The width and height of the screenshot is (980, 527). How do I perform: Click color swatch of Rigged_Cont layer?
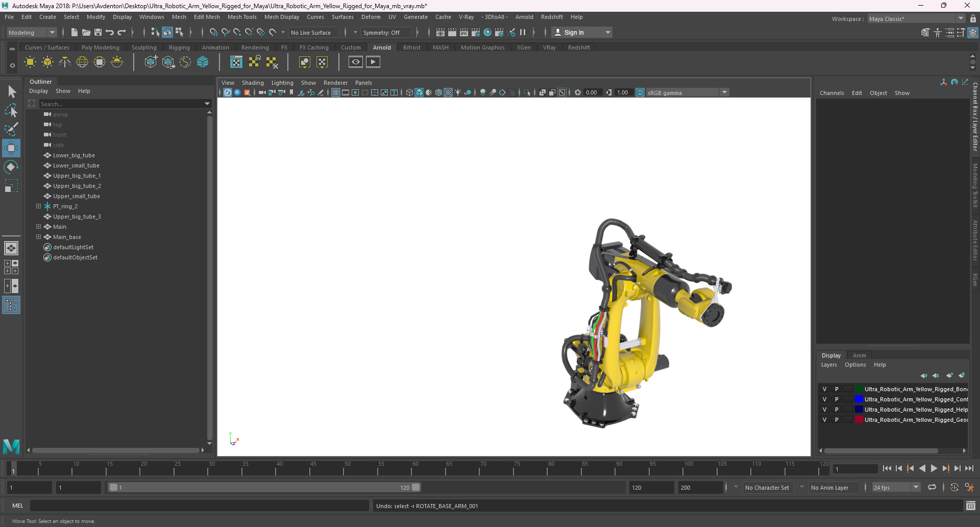point(859,399)
